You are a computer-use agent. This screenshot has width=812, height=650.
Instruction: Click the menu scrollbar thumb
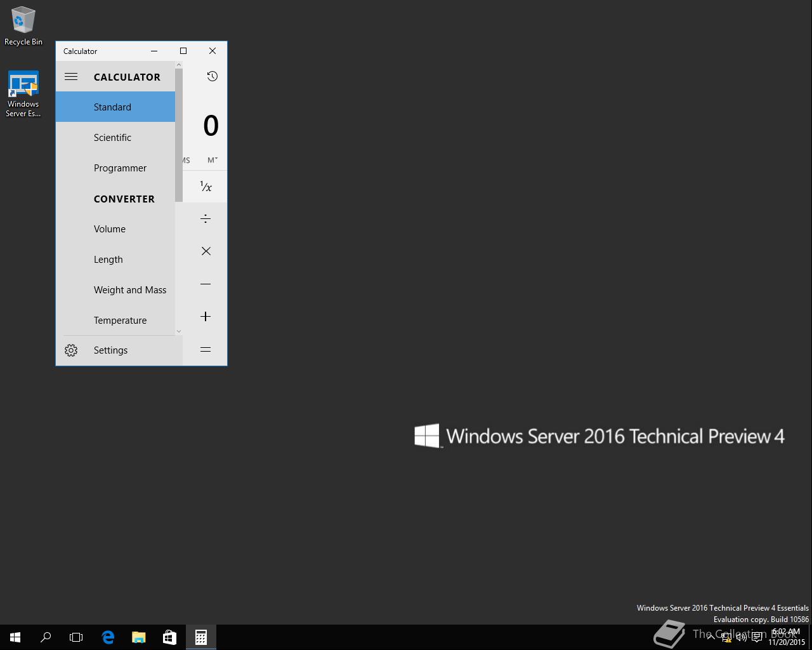tap(179, 135)
